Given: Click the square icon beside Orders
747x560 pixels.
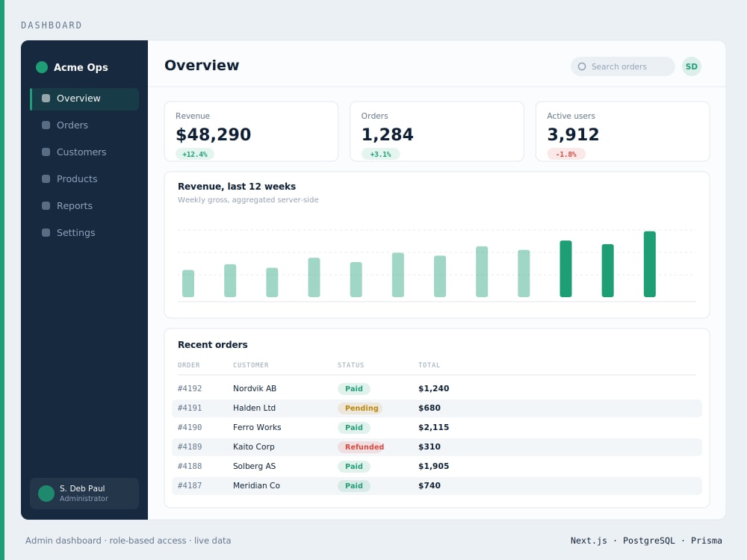Looking at the screenshot, I should coord(46,125).
